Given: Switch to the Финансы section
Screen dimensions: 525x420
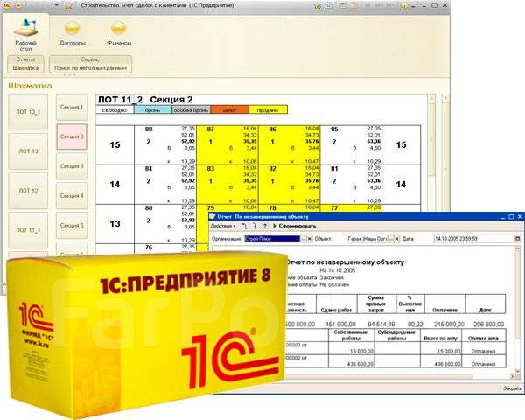Looking at the screenshot, I should point(119,33).
